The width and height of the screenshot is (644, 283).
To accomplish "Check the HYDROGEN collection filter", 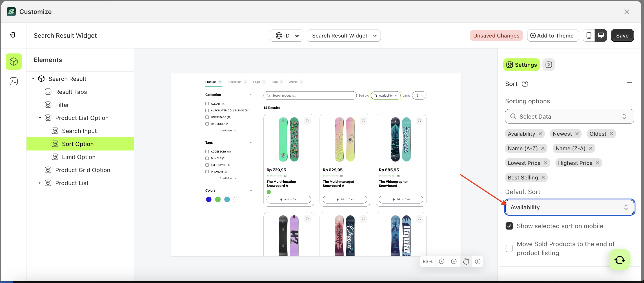I will [x=207, y=124].
